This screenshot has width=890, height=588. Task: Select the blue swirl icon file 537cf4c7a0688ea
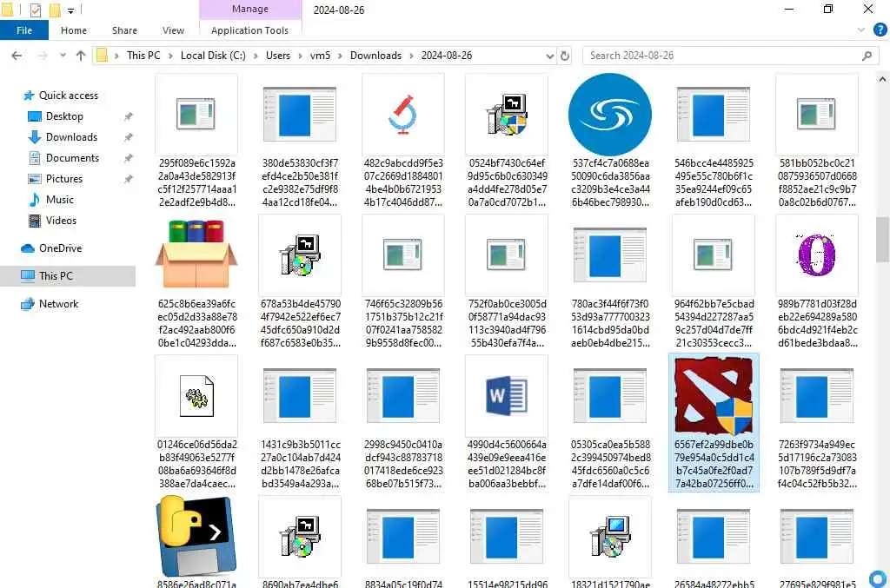click(610, 142)
